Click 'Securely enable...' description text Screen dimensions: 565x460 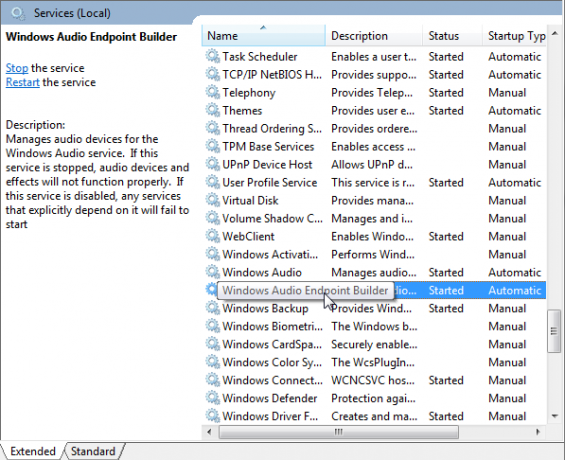click(x=374, y=345)
